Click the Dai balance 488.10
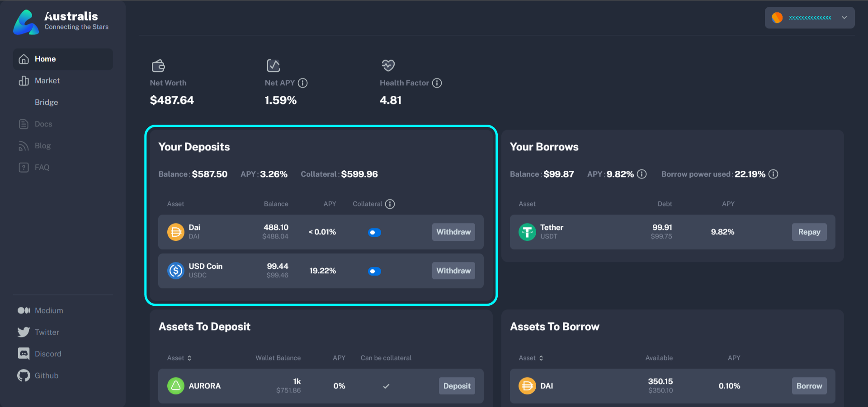The height and width of the screenshot is (407, 868). (276, 228)
